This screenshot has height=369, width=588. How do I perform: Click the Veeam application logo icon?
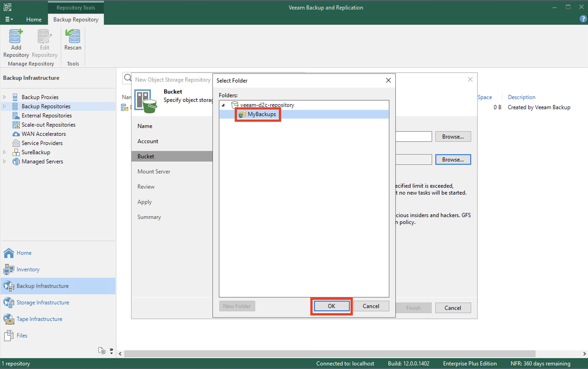pyautogui.click(x=7, y=7)
